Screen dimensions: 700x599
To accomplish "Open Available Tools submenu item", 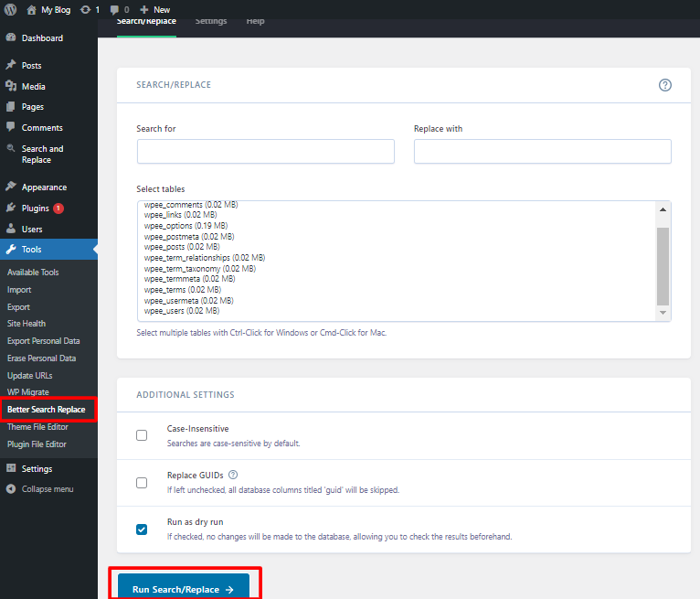I will pos(33,272).
